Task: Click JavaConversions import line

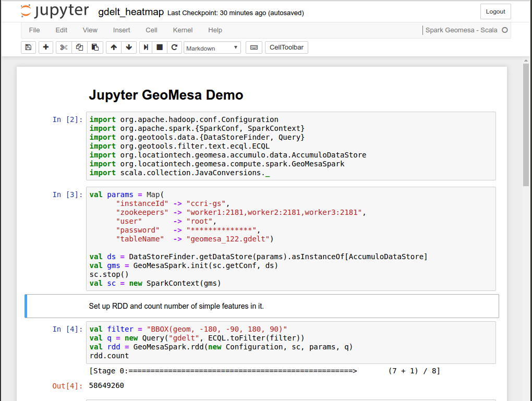Action: (180, 173)
